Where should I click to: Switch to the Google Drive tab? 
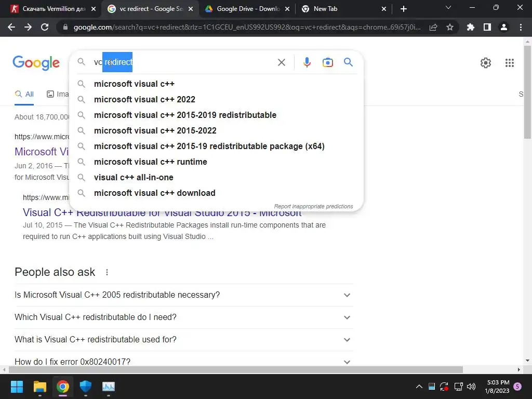(248, 9)
